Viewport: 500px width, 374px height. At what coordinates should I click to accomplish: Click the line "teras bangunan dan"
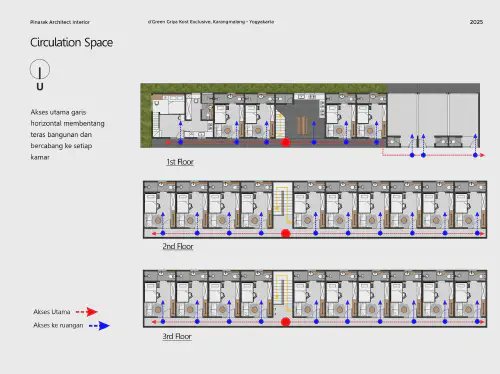(x=61, y=135)
